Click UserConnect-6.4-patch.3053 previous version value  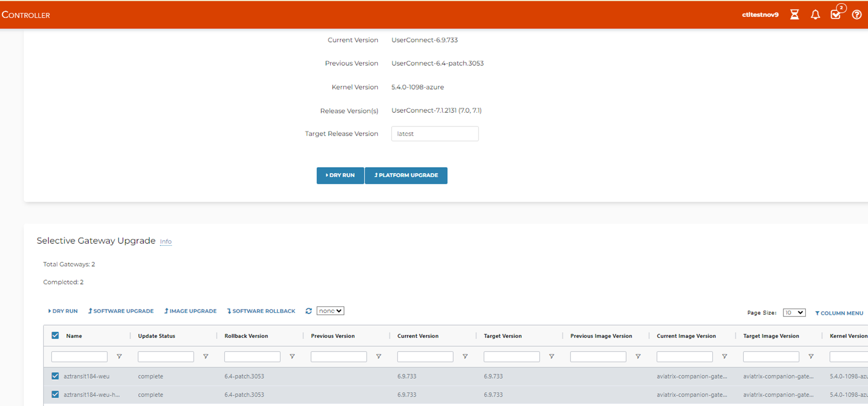click(437, 63)
